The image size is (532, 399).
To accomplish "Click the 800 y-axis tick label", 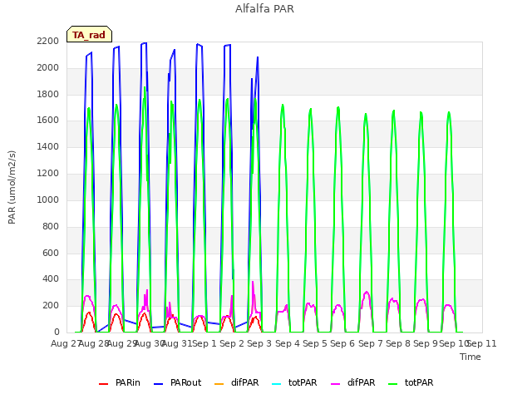I will pos(51,226).
